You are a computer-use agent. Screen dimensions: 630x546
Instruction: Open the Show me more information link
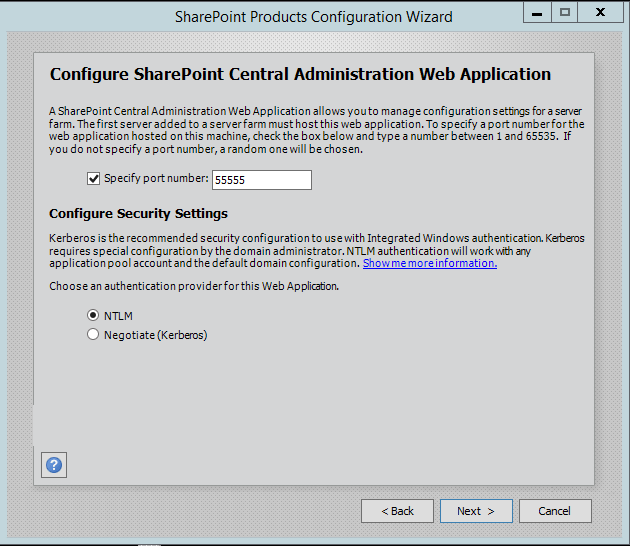coord(429,263)
